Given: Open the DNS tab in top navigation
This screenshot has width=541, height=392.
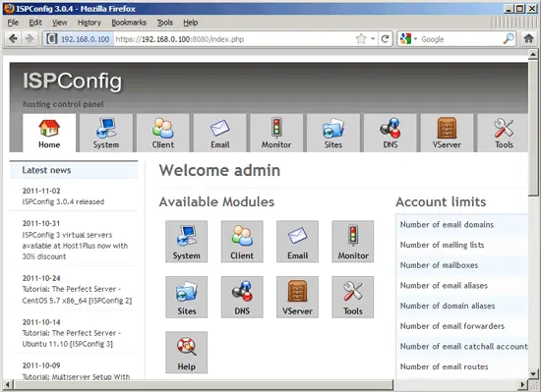Looking at the screenshot, I should coord(391,133).
